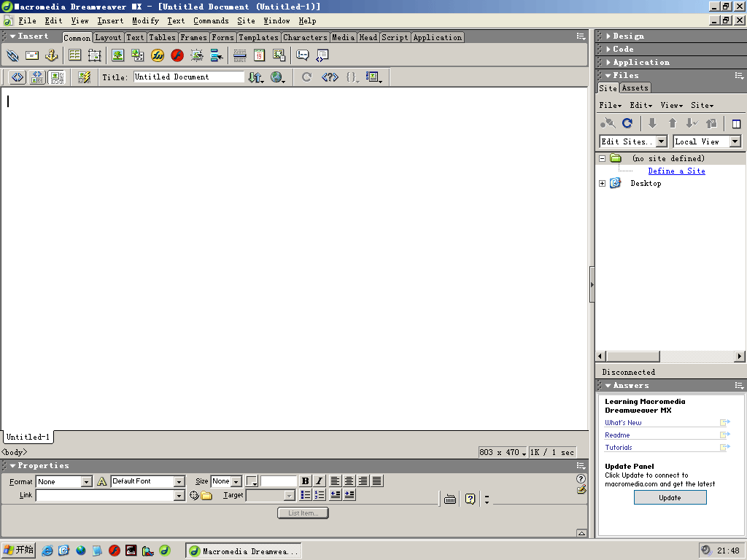The height and width of the screenshot is (560, 747).
Task: Toggle Code and Design split view
Action: (37, 77)
